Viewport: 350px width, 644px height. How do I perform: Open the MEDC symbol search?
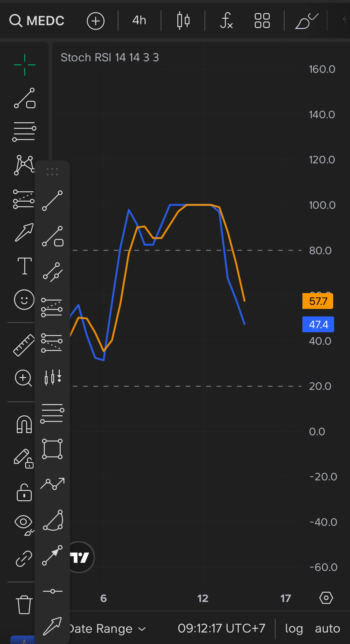pyautogui.click(x=37, y=21)
